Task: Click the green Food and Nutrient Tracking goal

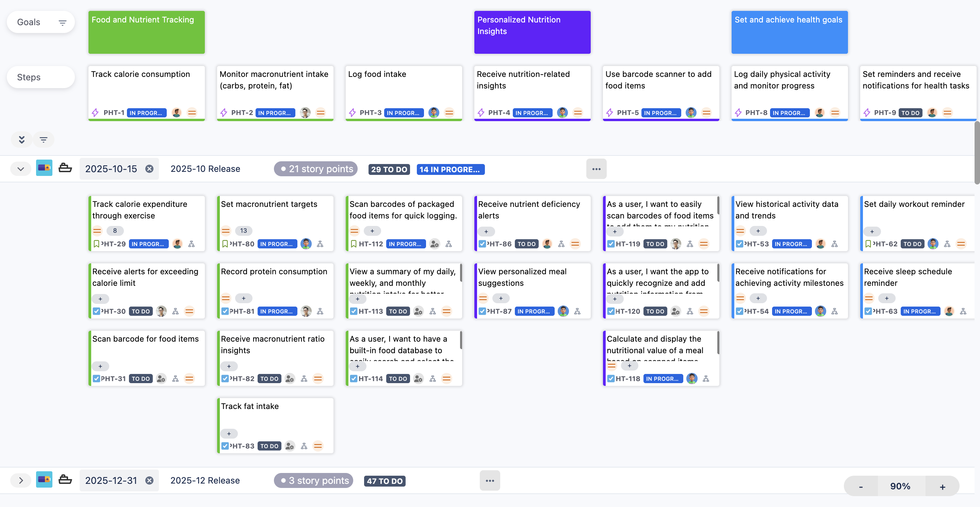Action: pyautogui.click(x=146, y=32)
